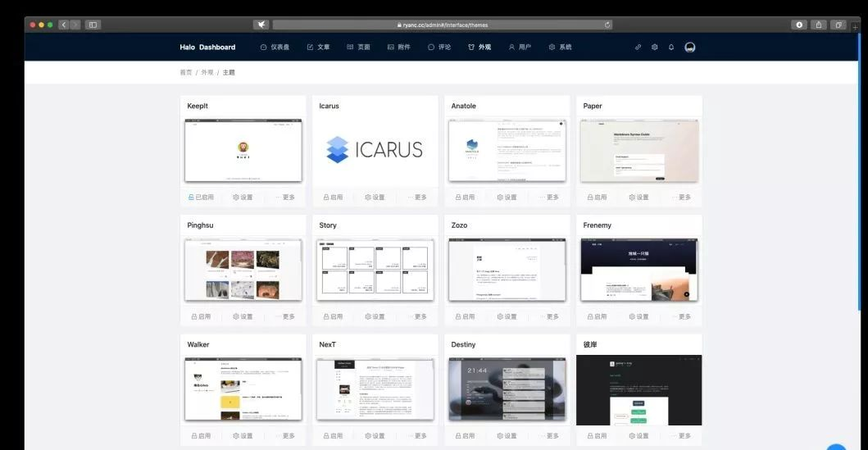
Task: Expand 更多 options on Frenemy theme
Action: [681, 316]
